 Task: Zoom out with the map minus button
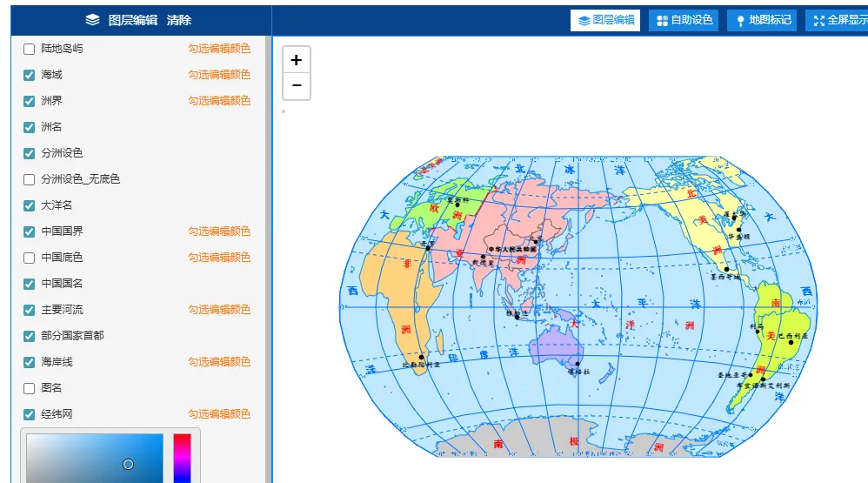click(297, 86)
